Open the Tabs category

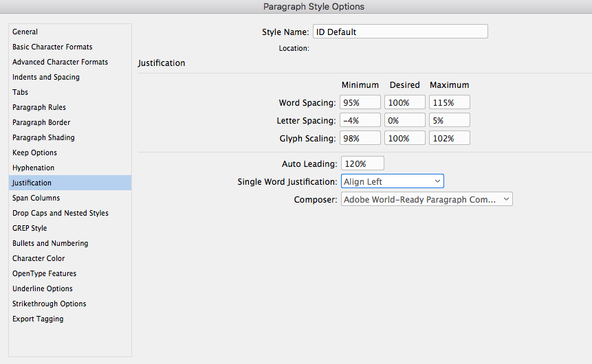coord(70,92)
